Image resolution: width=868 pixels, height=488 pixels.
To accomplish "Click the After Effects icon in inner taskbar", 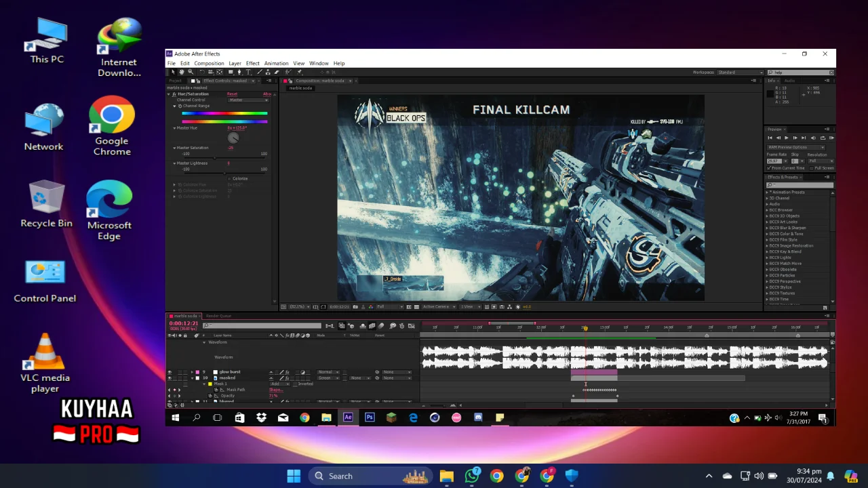I will (x=348, y=418).
